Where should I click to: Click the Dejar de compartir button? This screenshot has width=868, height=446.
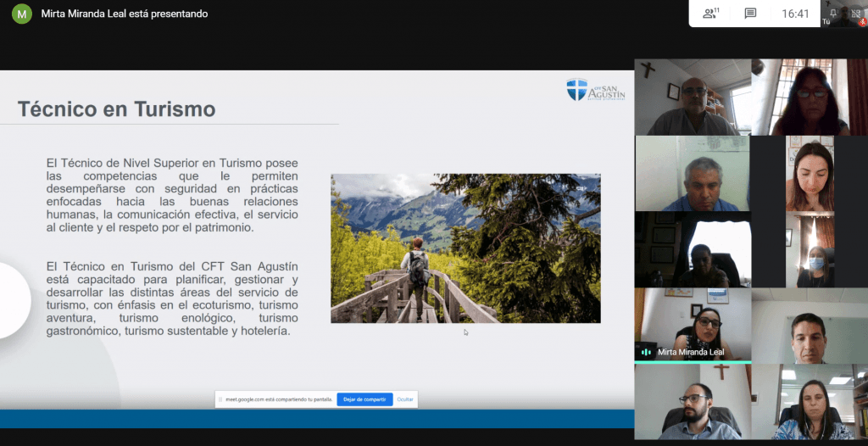click(364, 399)
